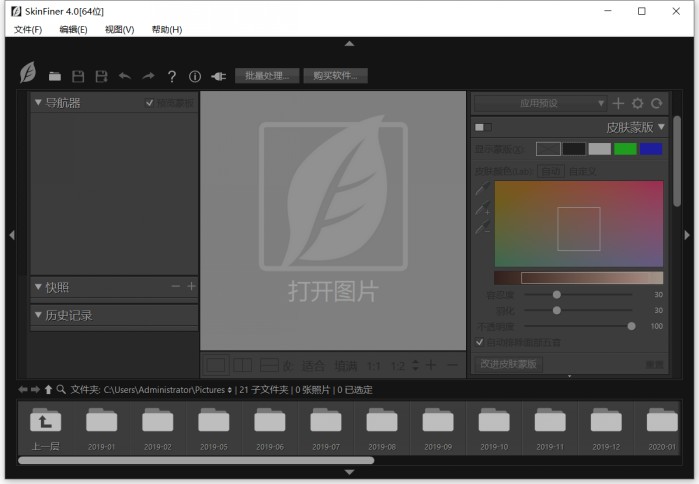699x484 pixels.
Task: Open the 应用预设 dropdown
Action: (x=539, y=103)
